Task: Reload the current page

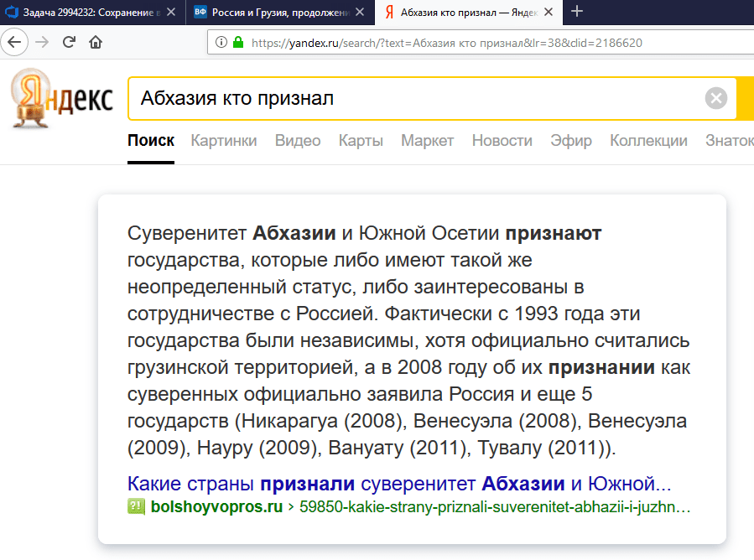Action: pos(69,42)
